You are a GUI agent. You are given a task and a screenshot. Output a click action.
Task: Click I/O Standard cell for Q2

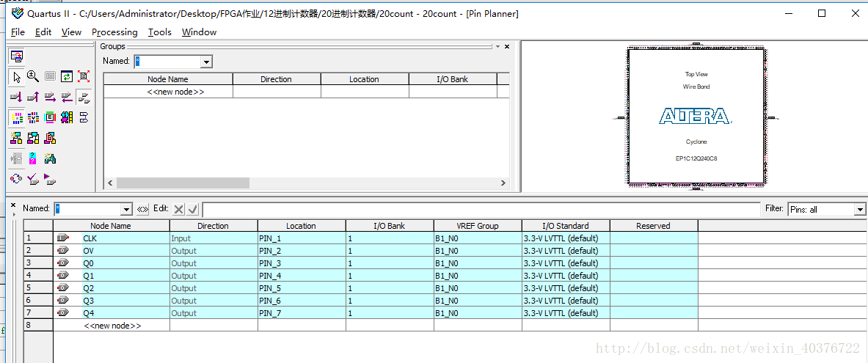click(566, 288)
